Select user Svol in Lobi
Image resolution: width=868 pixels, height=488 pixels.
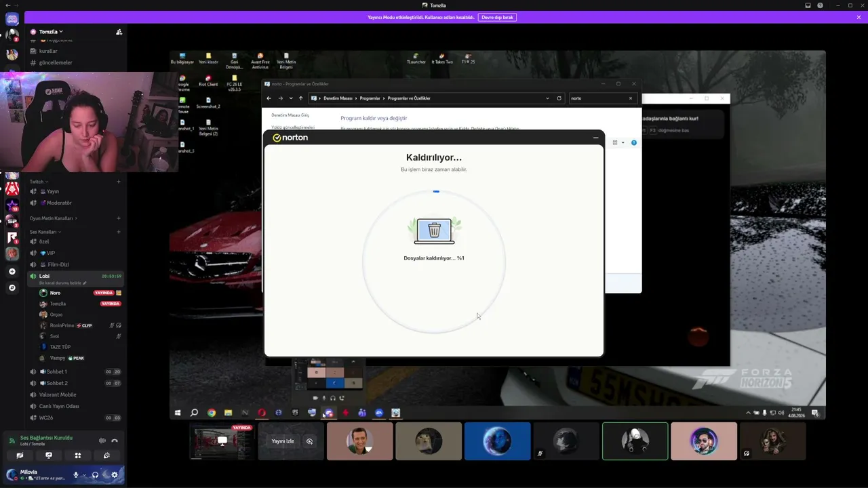pos(80,336)
